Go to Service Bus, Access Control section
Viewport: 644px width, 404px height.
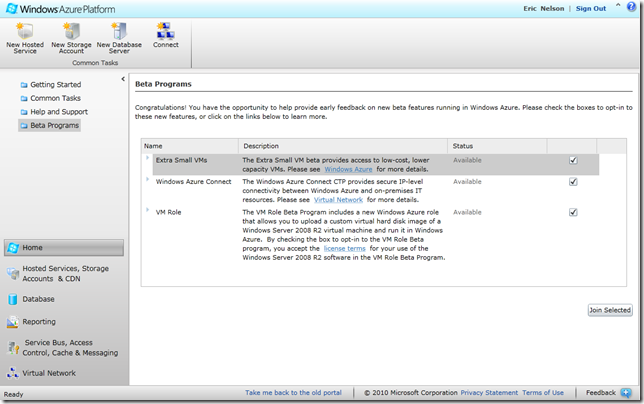[70, 348]
